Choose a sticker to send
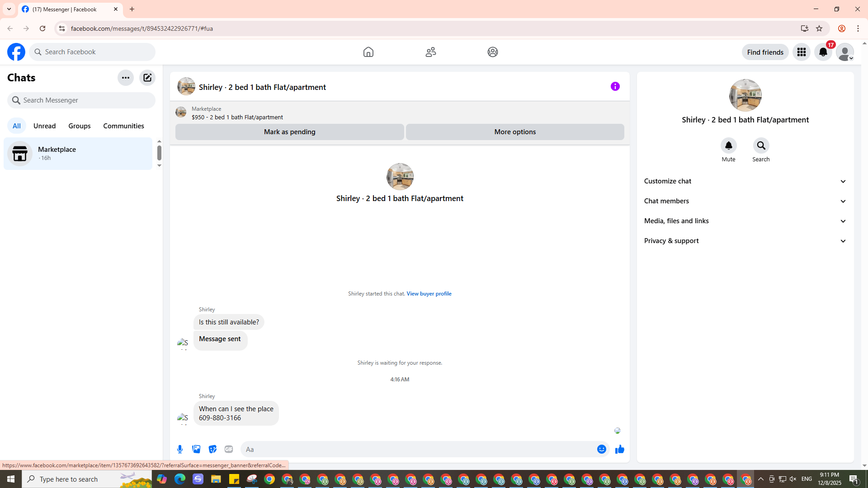Image resolution: width=868 pixels, height=488 pixels. pyautogui.click(x=212, y=449)
